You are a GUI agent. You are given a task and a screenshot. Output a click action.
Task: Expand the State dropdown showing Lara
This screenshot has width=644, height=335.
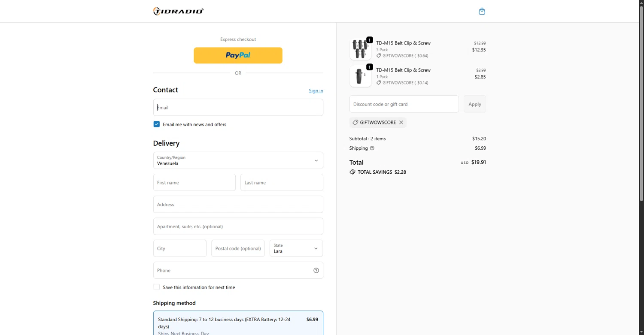click(296, 248)
